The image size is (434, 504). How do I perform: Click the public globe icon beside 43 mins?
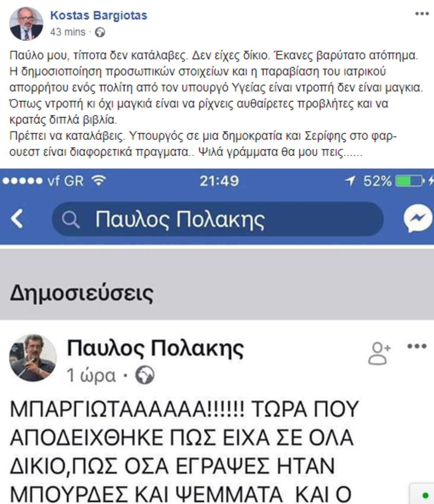pos(100,33)
